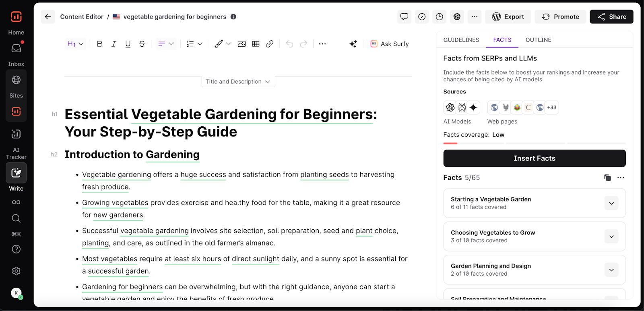This screenshot has height=311, width=644.
Task: Expand the Title and Description section
Action: [x=238, y=82]
